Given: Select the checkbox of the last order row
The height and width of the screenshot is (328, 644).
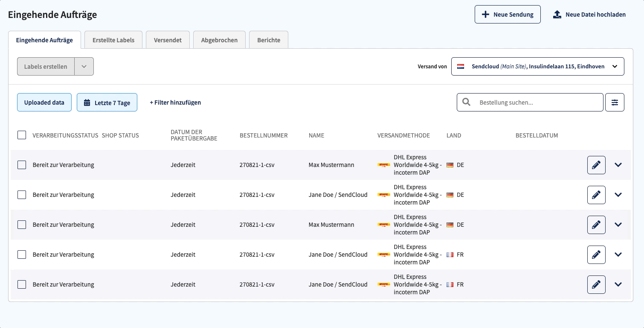Looking at the screenshot, I should [22, 284].
